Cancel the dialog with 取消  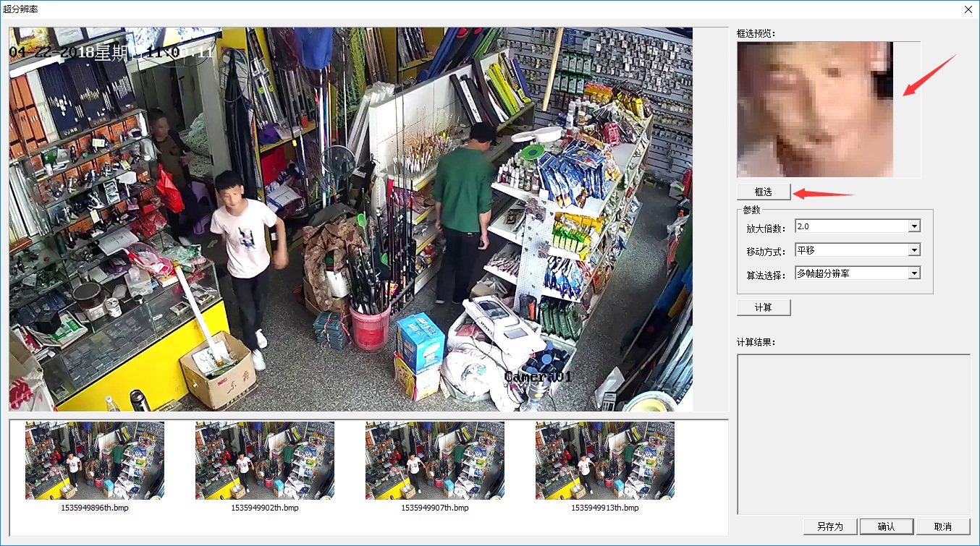tap(942, 526)
